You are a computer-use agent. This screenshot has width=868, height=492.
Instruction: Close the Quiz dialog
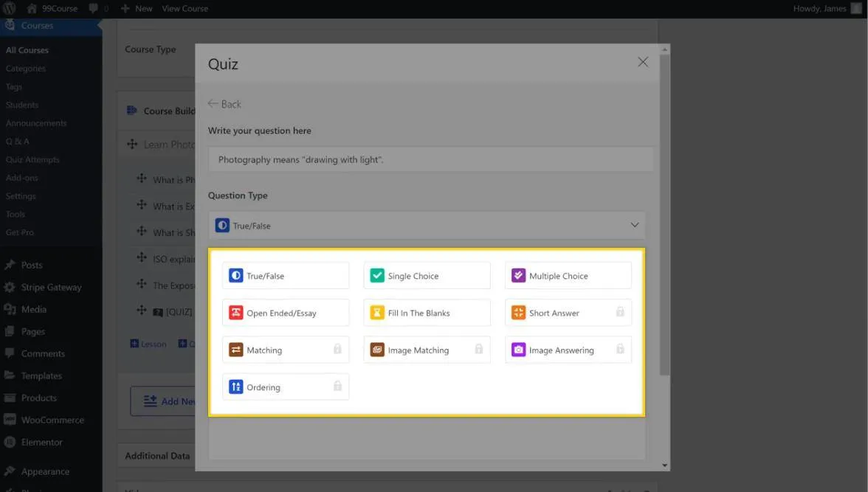pos(642,62)
